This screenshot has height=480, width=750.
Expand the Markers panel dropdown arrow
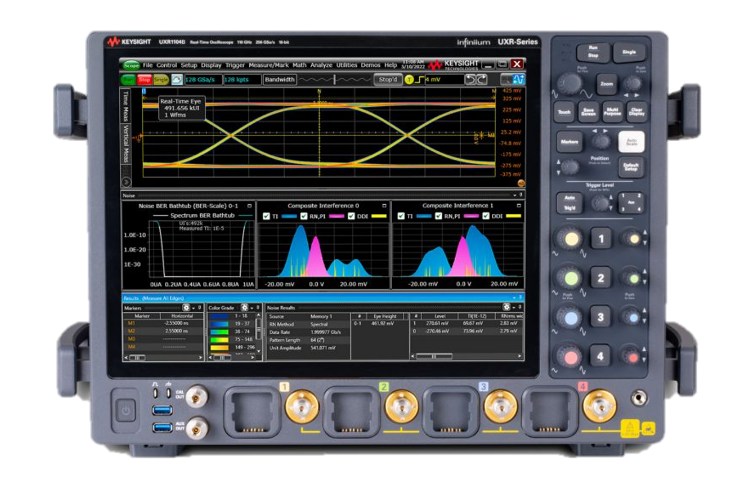tap(194, 308)
